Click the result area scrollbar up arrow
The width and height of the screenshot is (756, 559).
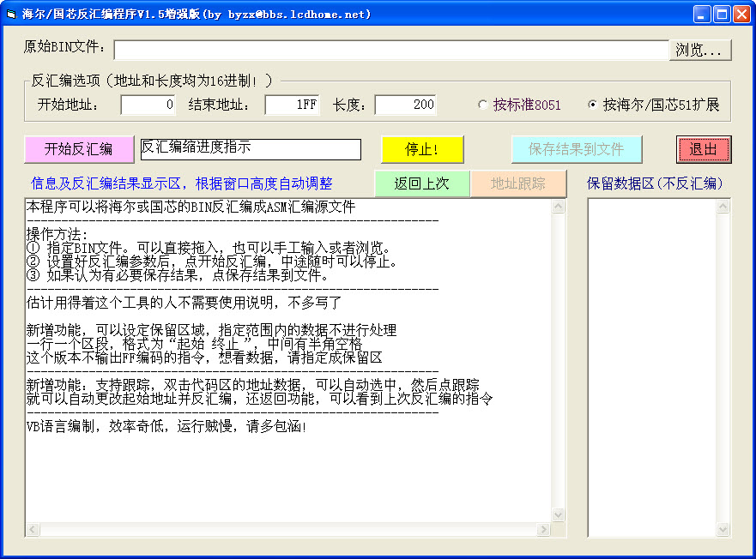[559, 207]
